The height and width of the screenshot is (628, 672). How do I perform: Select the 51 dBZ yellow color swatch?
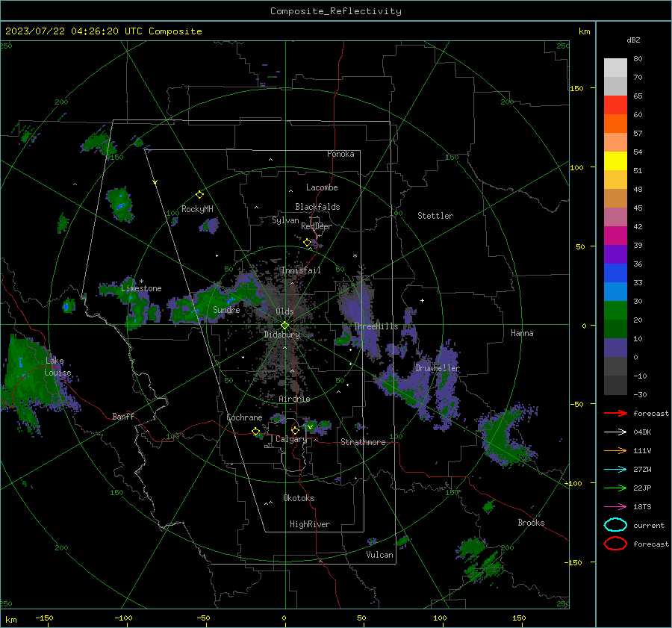615,161
